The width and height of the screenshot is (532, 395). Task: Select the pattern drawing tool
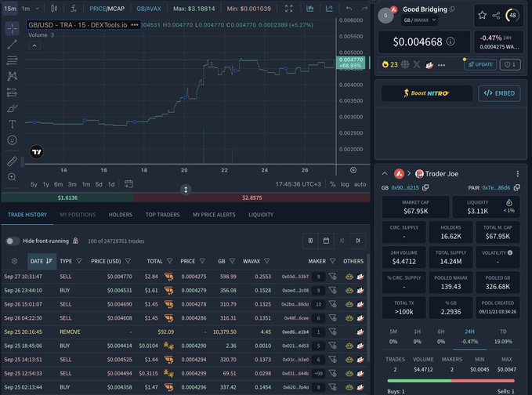click(x=13, y=76)
